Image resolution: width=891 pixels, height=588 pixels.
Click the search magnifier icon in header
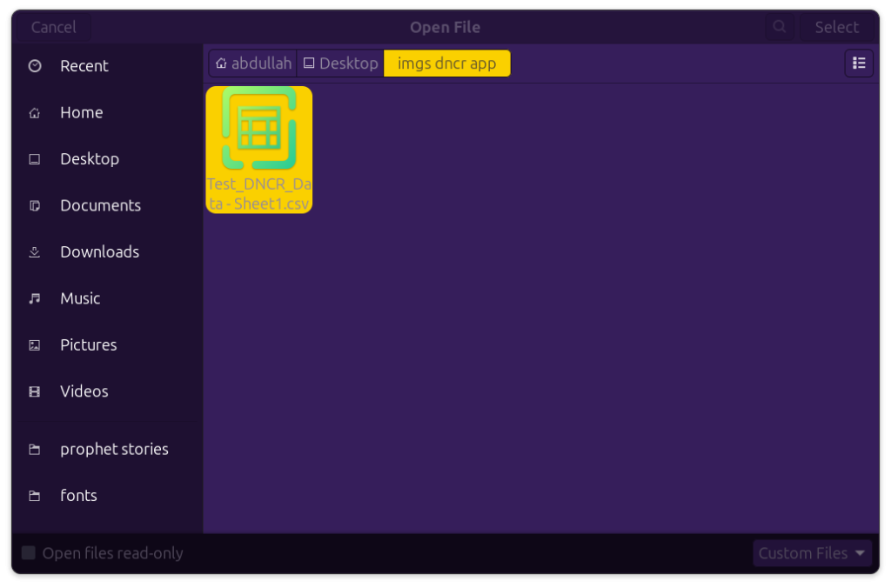pyautogui.click(x=780, y=27)
